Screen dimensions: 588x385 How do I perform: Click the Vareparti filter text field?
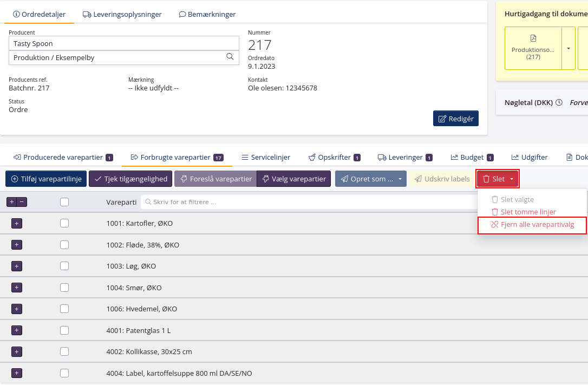point(309,202)
